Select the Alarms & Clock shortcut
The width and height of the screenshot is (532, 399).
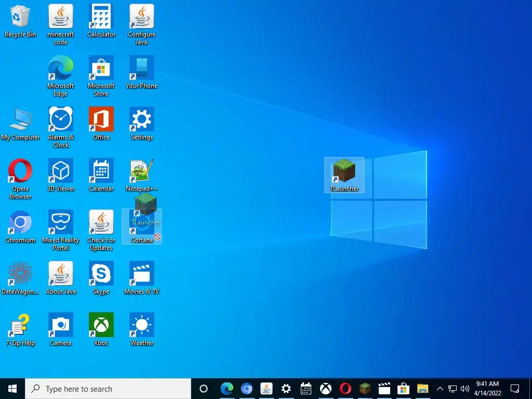[x=60, y=128]
